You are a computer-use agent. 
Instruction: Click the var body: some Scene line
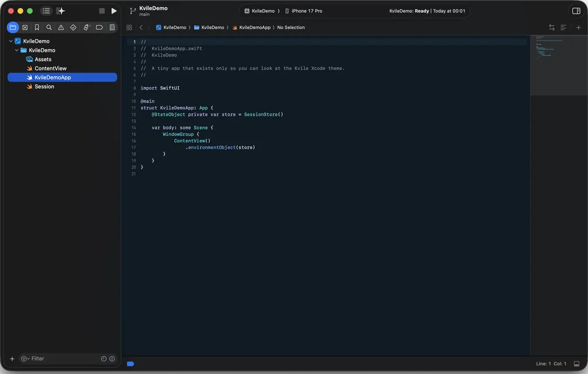click(x=182, y=128)
